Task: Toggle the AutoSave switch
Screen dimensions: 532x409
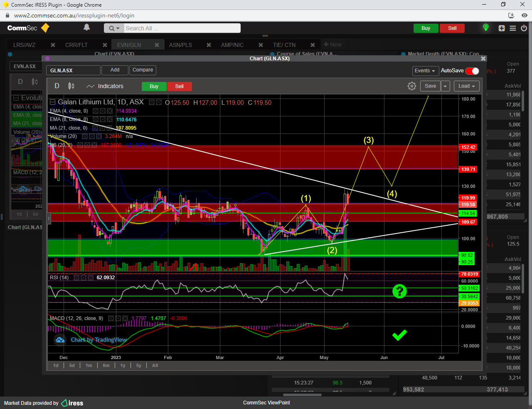Action: tap(472, 71)
